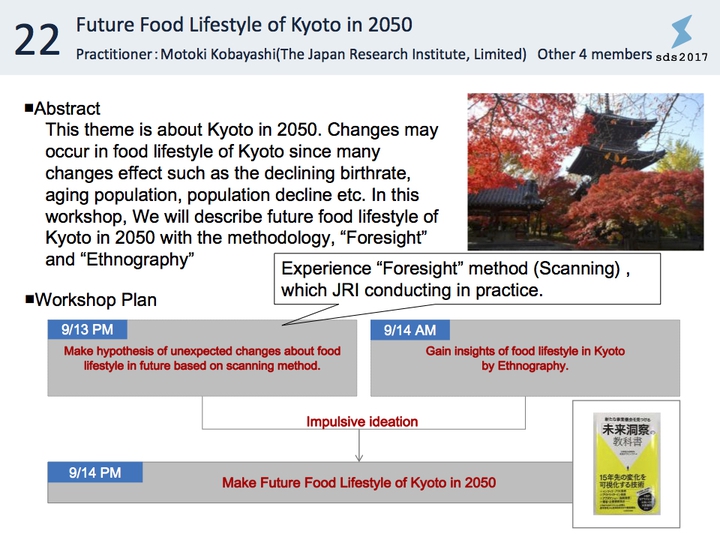Click the Practitioner Motoki Kobayashi line
Screen dimensions: 720x540
pyautogui.click(x=301, y=54)
